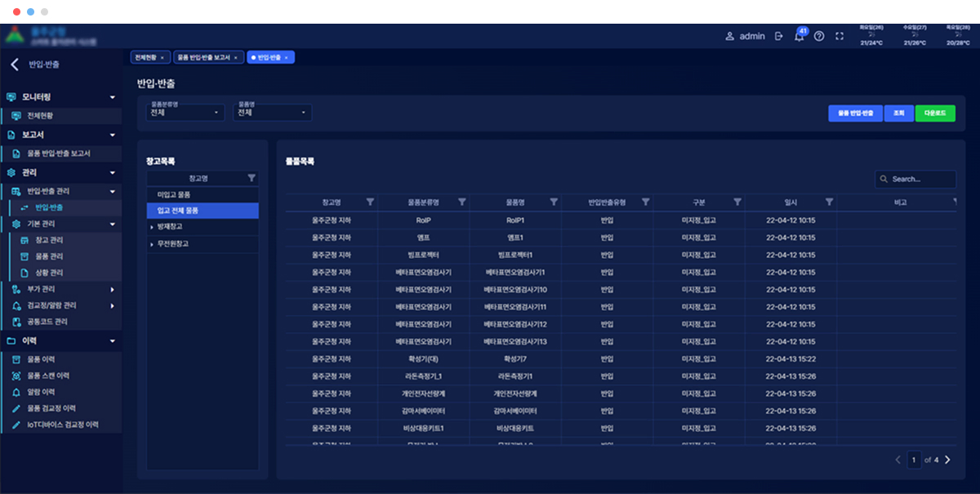Viewport: 980px width, 494px height.
Task: Click the green 다운로드 button
Action: click(935, 113)
